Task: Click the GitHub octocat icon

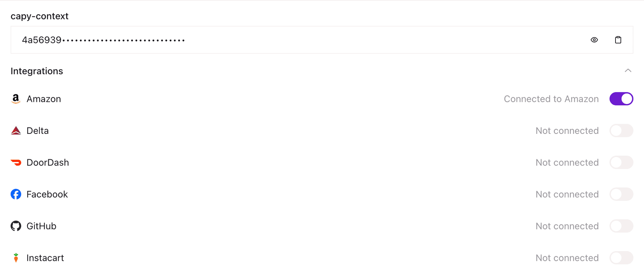Action: click(x=16, y=226)
